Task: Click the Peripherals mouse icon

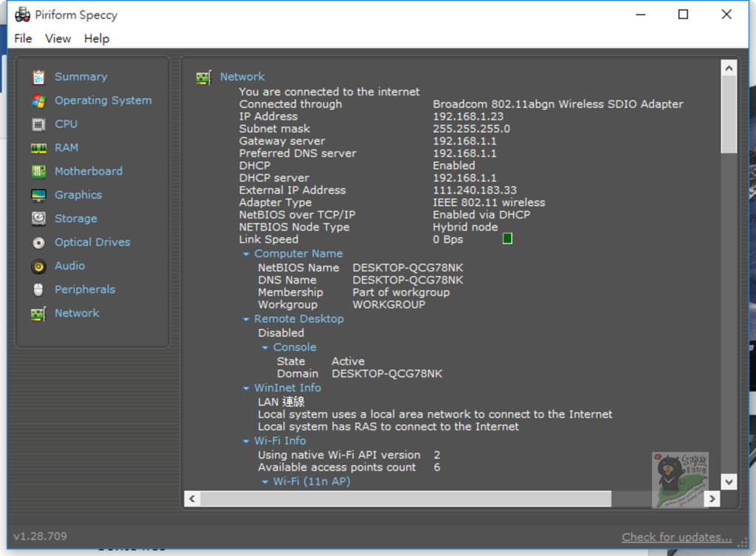Action: point(38,290)
